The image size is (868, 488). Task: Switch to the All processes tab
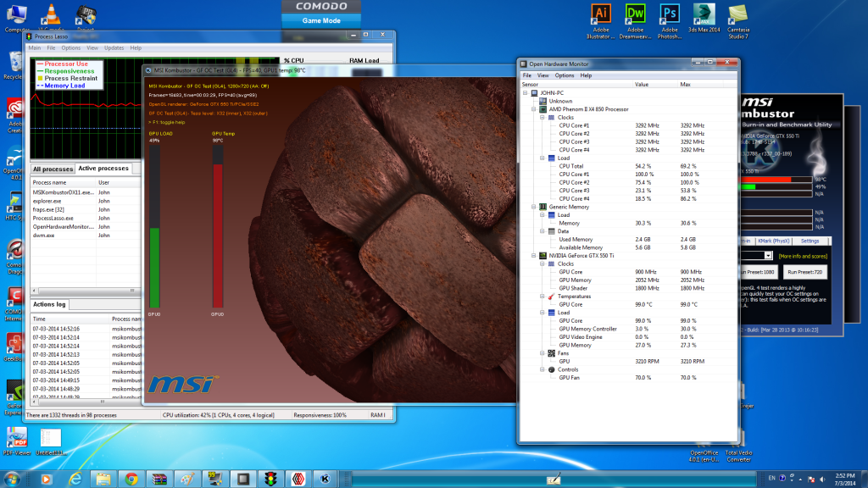coord(53,169)
